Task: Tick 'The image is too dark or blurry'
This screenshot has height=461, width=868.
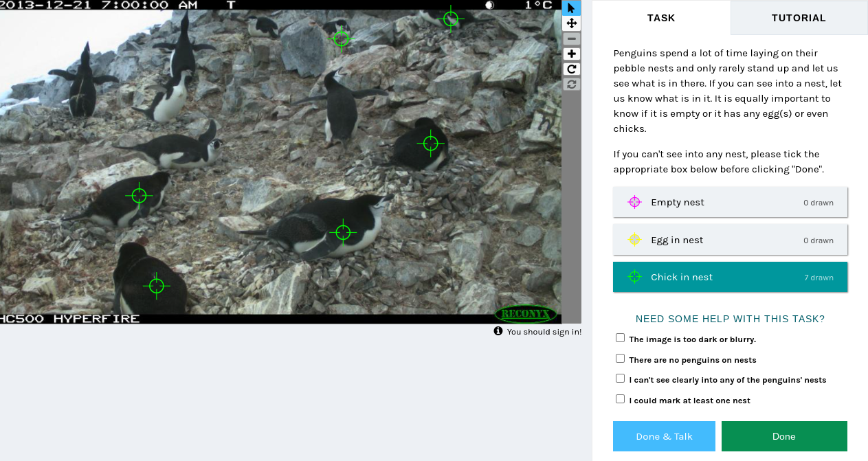Action: coord(621,338)
